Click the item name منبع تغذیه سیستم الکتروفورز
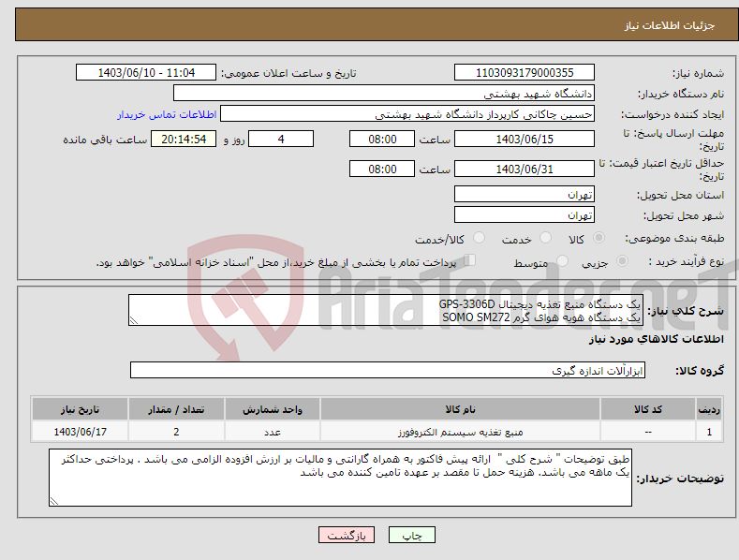This screenshot has height=560, width=739. 460,432
